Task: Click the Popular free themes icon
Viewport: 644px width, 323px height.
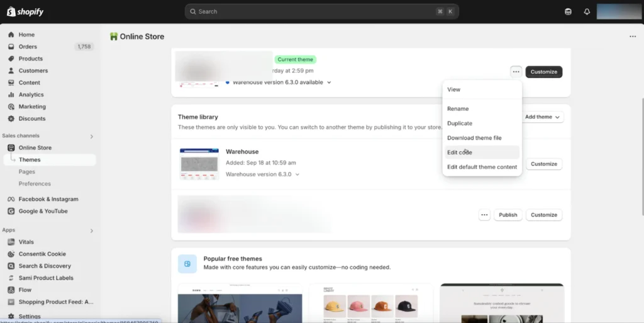Action: (187, 264)
